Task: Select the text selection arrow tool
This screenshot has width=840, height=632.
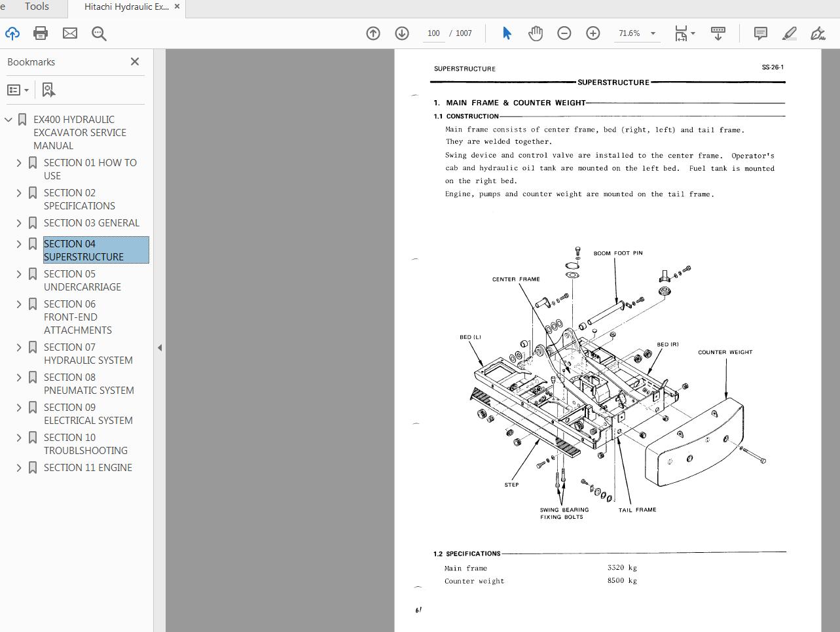Action: 506,33
